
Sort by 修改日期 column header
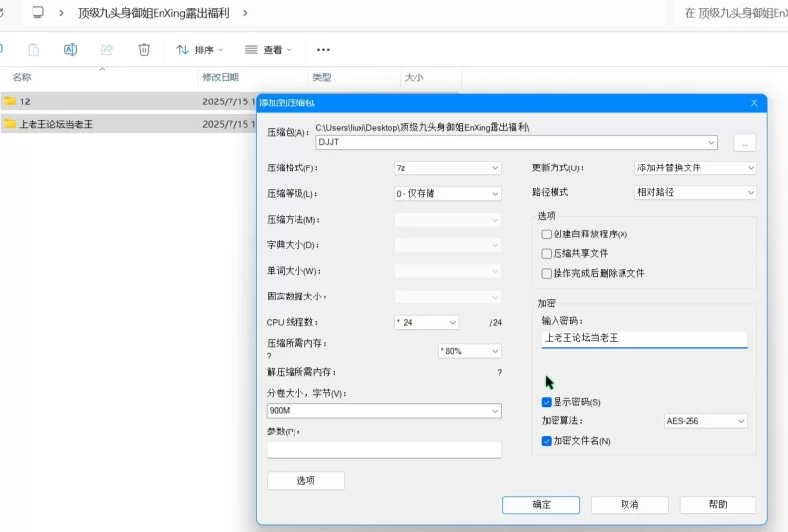221,77
